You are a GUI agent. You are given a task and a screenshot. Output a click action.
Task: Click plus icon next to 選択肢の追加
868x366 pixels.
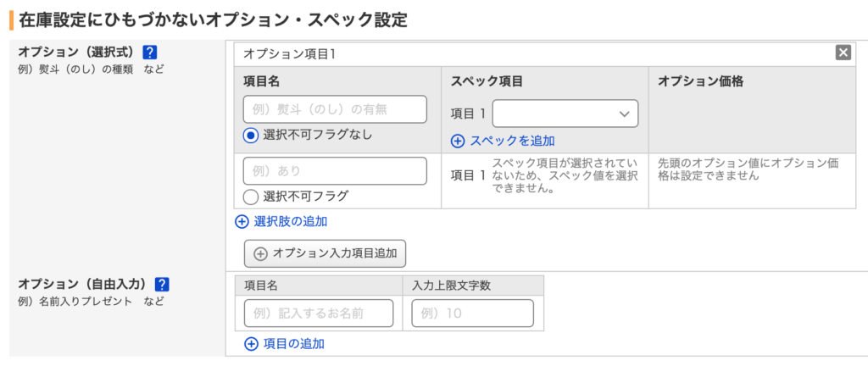(242, 222)
